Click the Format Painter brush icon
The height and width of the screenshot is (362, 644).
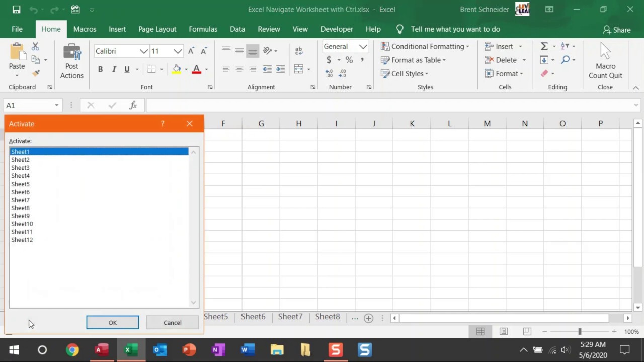click(x=36, y=73)
